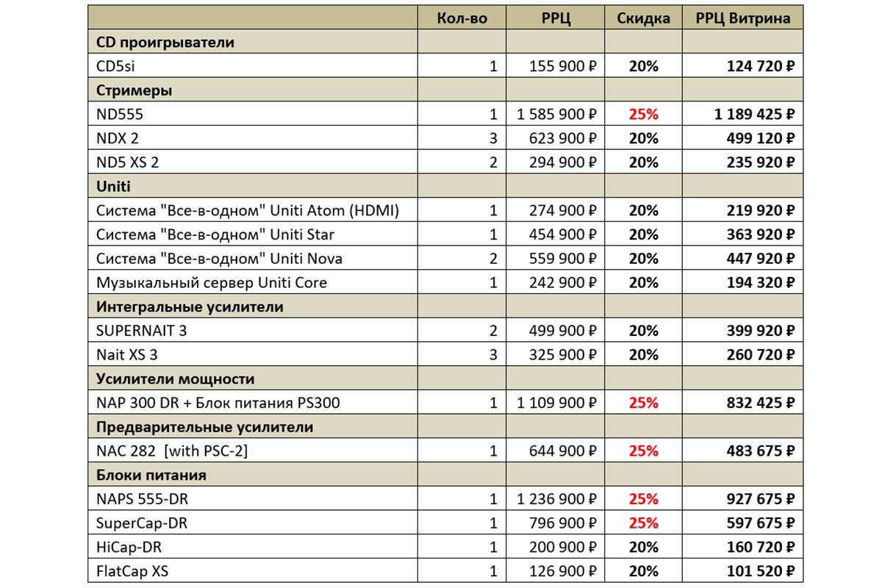Click the SUPERNAIT 3 product cell
882x588 pixels.
click(141, 331)
